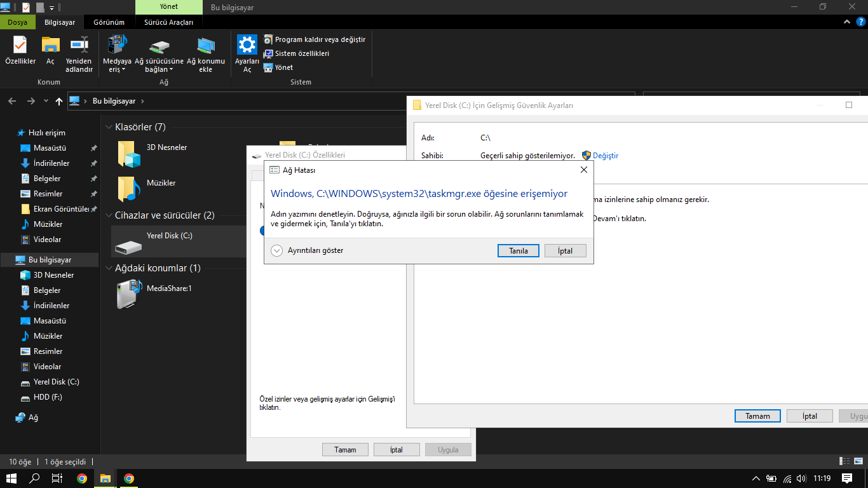
Task: Click the first Chrome taskbar icon
Action: pos(82,478)
